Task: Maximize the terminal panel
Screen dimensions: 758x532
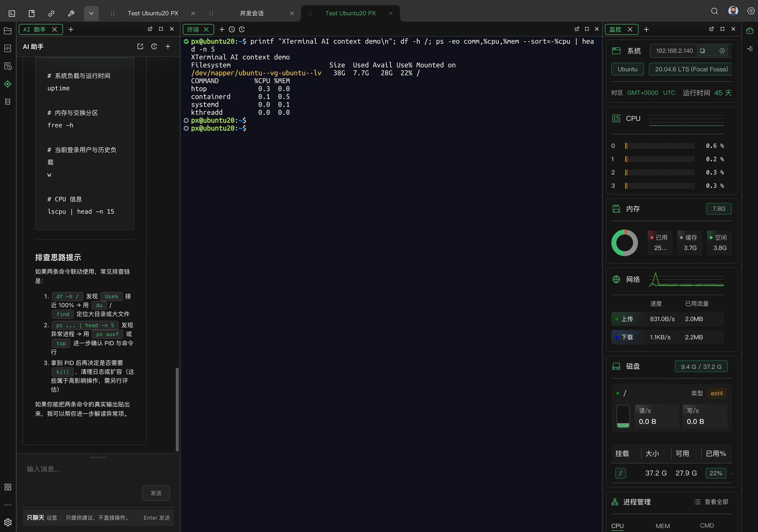Action: tap(587, 29)
